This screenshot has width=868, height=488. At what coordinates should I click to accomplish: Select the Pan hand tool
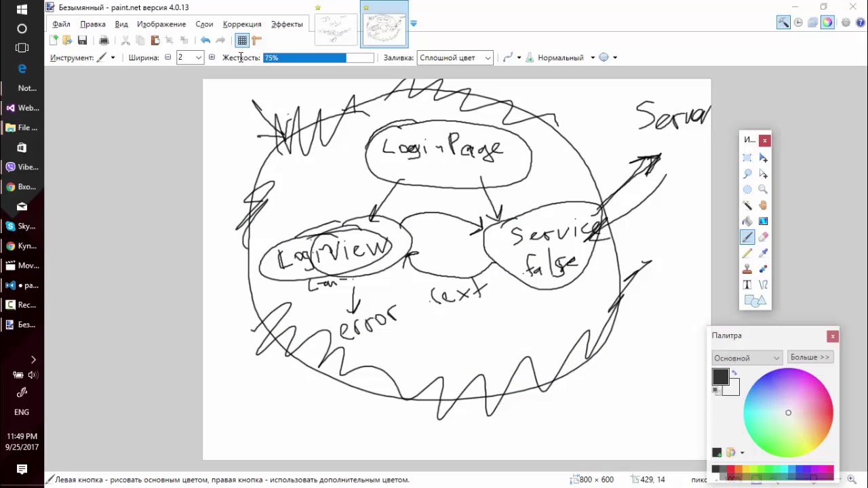(764, 205)
